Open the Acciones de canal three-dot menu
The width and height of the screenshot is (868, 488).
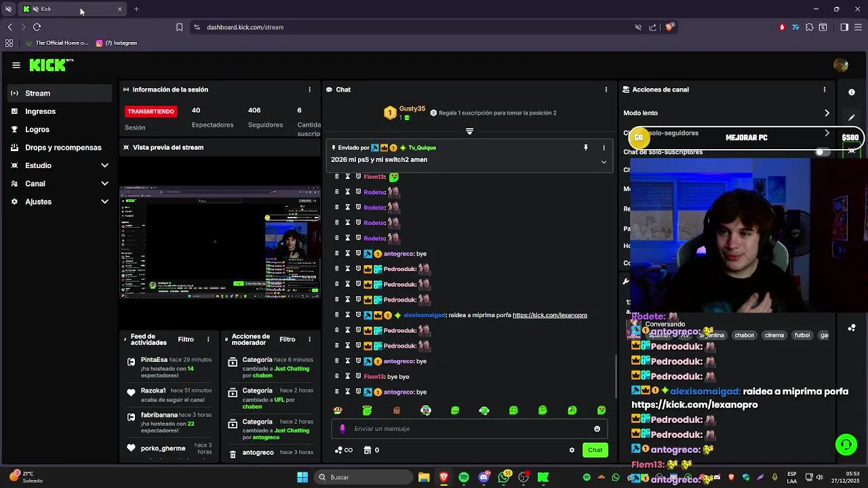click(825, 89)
